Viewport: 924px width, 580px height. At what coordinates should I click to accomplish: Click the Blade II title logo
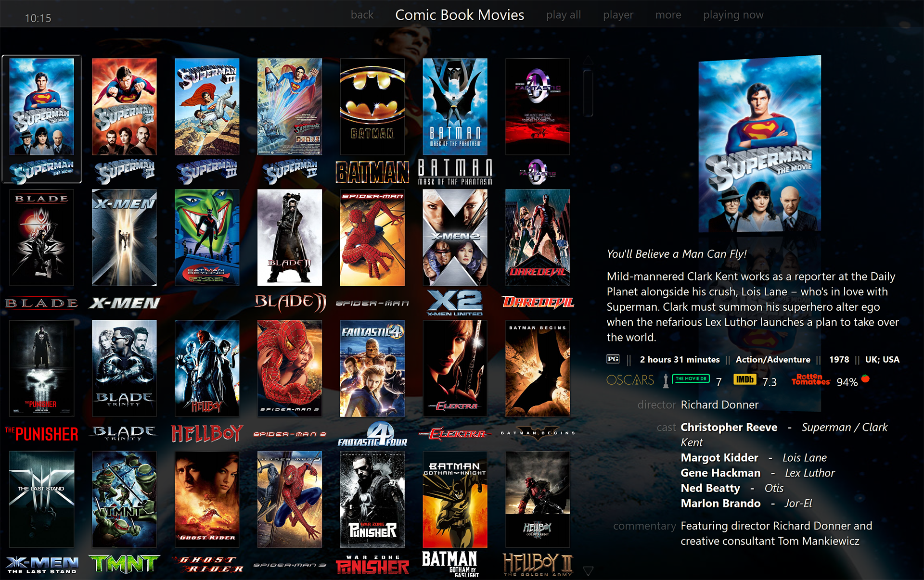[x=290, y=303]
